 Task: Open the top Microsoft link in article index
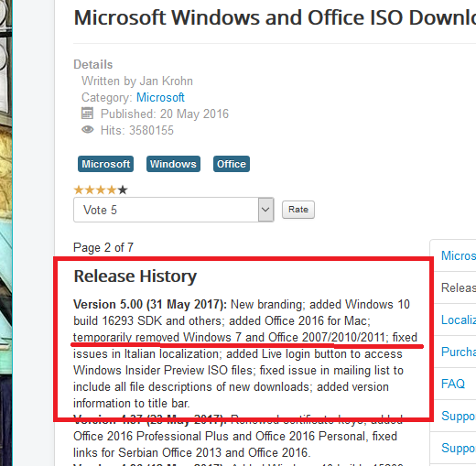pyautogui.click(x=459, y=255)
